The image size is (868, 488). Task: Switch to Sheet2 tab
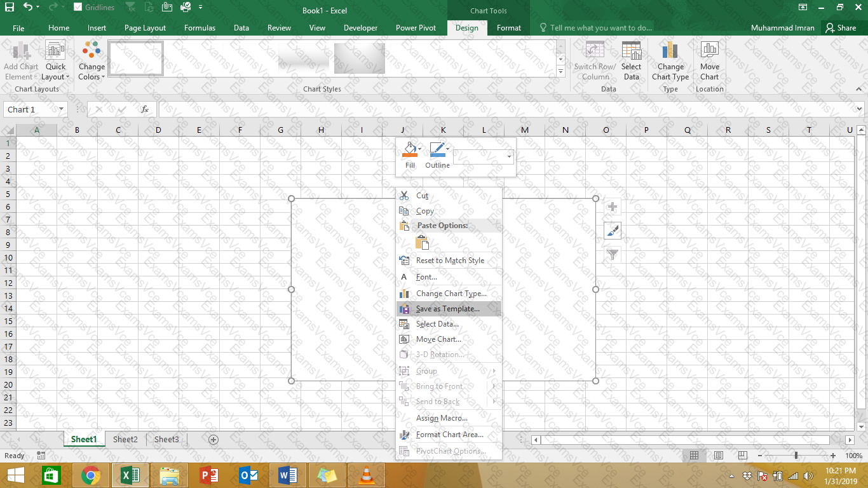pos(125,439)
